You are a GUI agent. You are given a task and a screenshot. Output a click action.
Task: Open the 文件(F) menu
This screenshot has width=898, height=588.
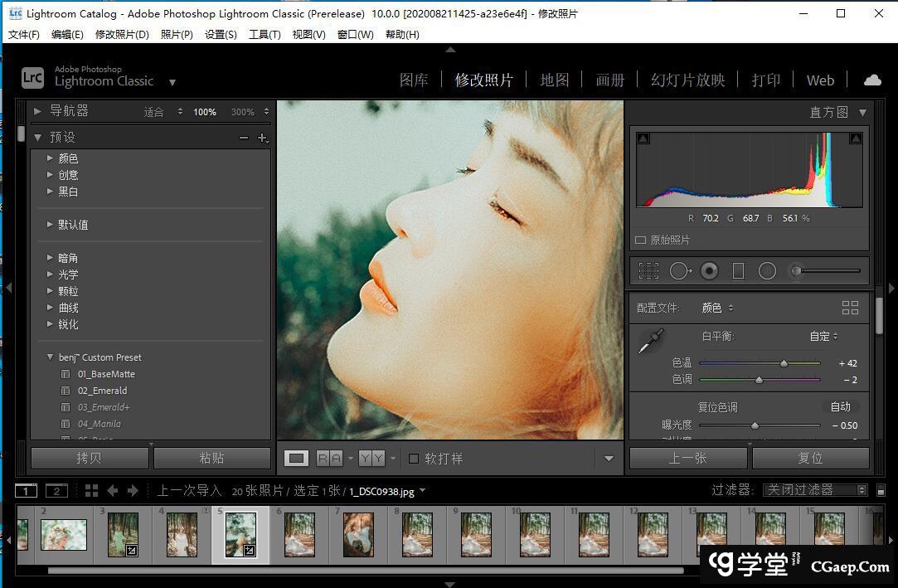(24, 34)
